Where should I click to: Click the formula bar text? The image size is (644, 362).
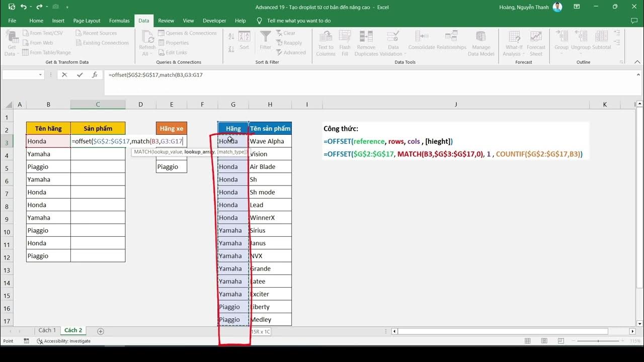coord(155,75)
